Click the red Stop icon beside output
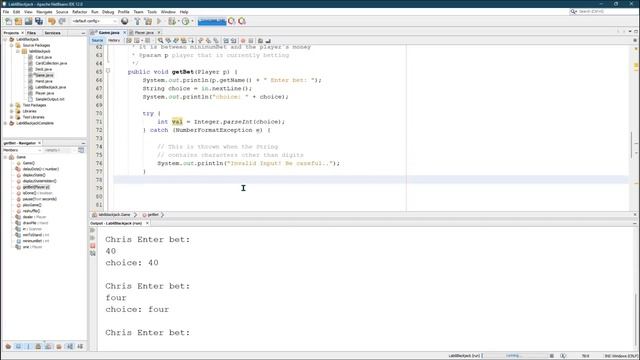640x360 pixels. [93, 246]
